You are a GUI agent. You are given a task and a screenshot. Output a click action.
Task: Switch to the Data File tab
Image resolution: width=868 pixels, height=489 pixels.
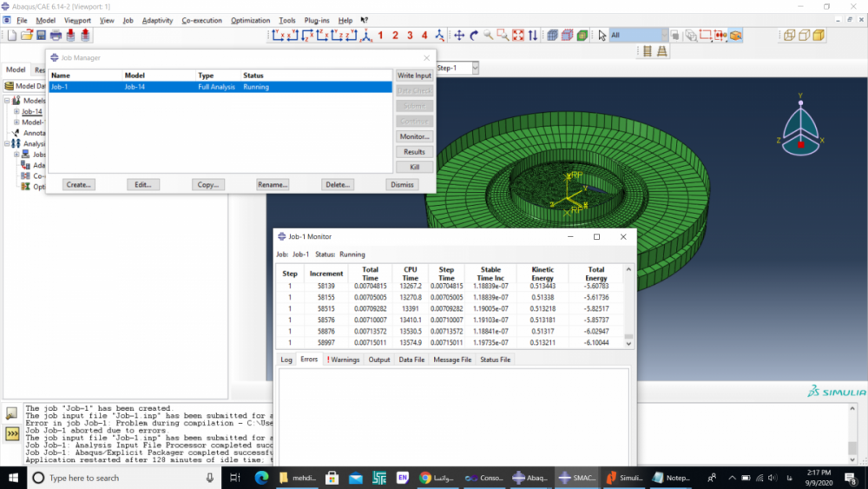pyautogui.click(x=411, y=360)
